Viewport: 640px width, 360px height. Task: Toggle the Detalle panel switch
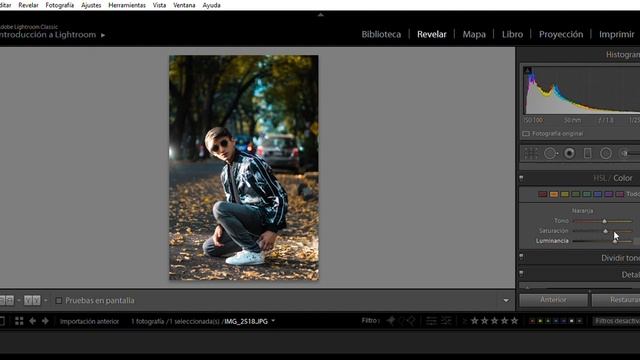[x=521, y=273]
